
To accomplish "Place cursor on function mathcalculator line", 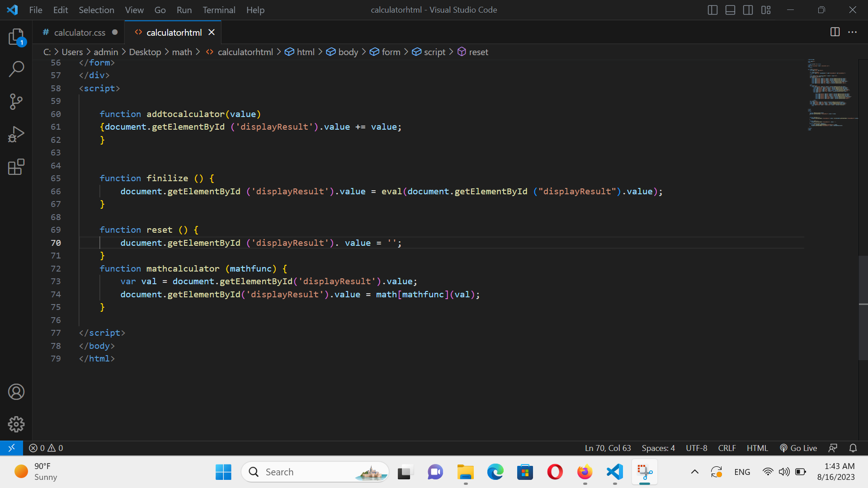I will pyautogui.click(x=193, y=268).
